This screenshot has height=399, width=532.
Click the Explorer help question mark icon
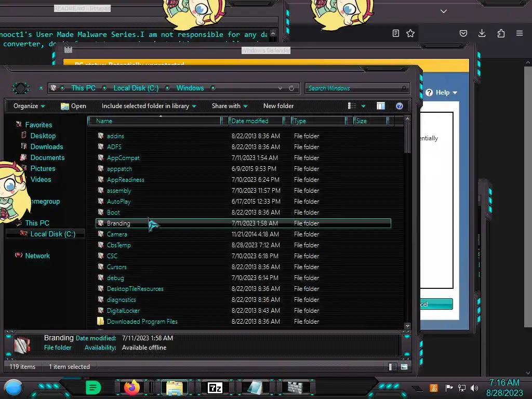400,106
